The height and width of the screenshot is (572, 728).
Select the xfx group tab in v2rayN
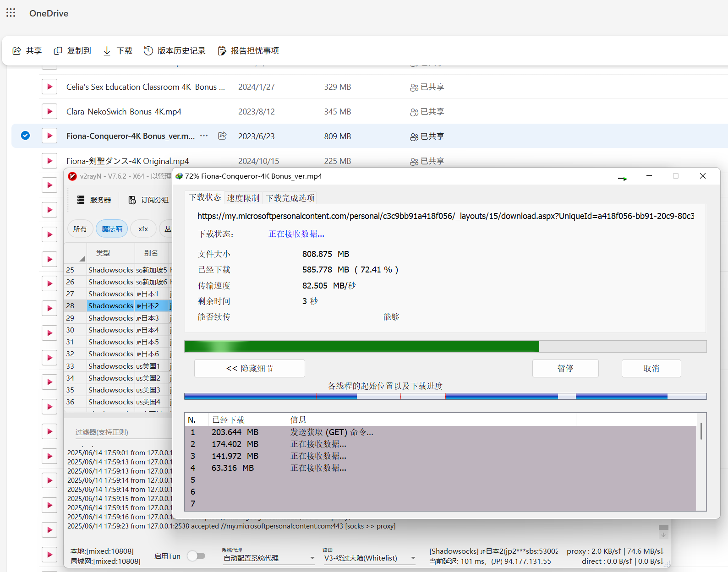pos(143,229)
